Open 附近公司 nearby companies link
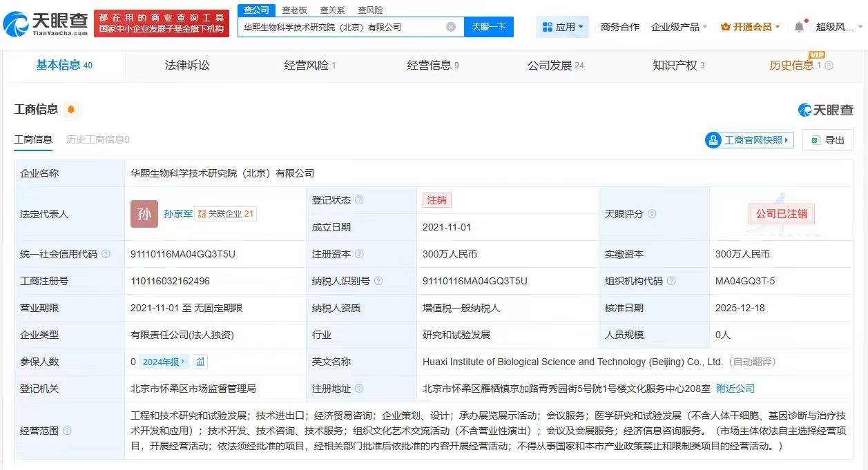The image size is (868, 470). click(735, 389)
